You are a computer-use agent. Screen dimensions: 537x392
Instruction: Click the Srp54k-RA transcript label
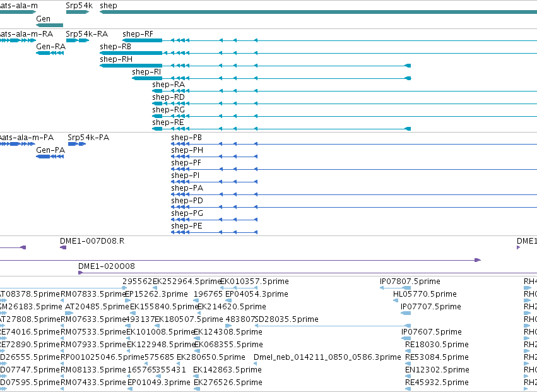tap(86, 34)
